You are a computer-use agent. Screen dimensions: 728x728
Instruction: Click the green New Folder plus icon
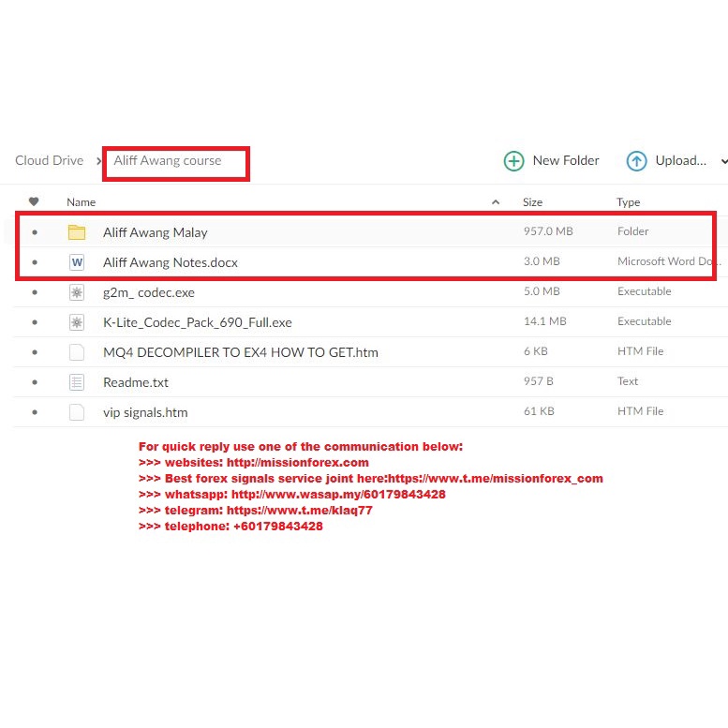click(x=513, y=161)
